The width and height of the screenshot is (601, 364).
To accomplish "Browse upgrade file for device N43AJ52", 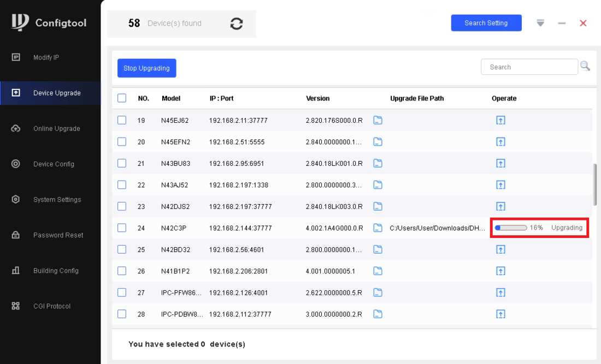I will [x=378, y=185].
